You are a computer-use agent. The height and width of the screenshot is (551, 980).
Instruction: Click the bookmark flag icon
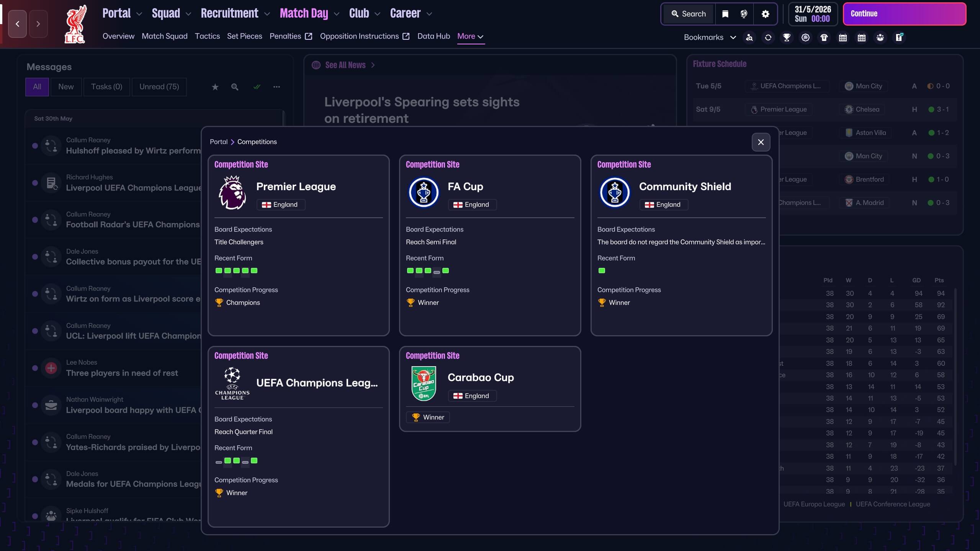pos(725,14)
